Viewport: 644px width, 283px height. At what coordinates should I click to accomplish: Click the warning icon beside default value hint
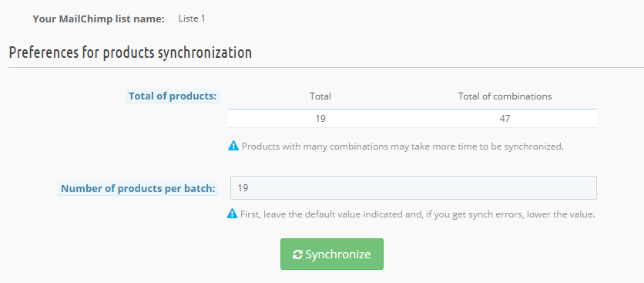click(233, 214)
